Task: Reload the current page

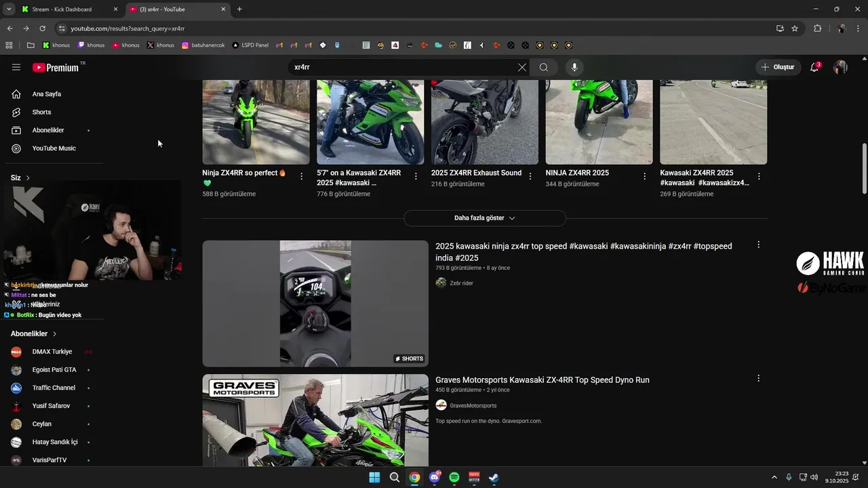Action: point(42,28)
